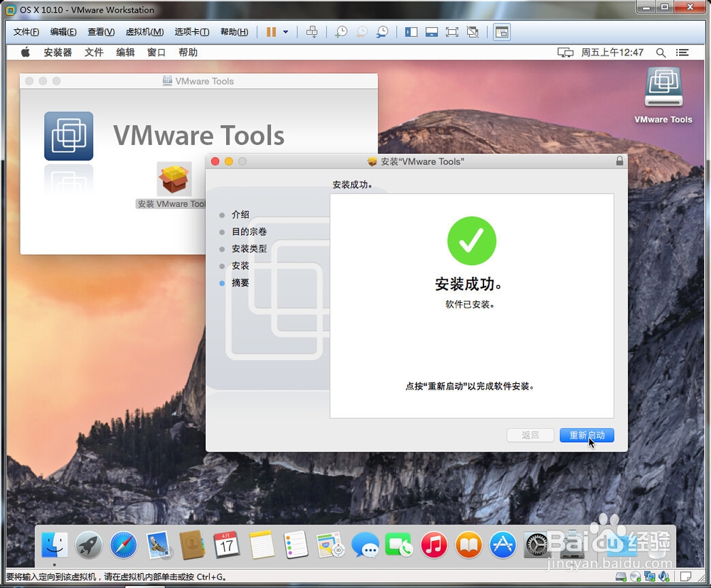Open the Apple menu in macOS menu bar
This screenshot has width=711, height=588.
coord(26,52)
